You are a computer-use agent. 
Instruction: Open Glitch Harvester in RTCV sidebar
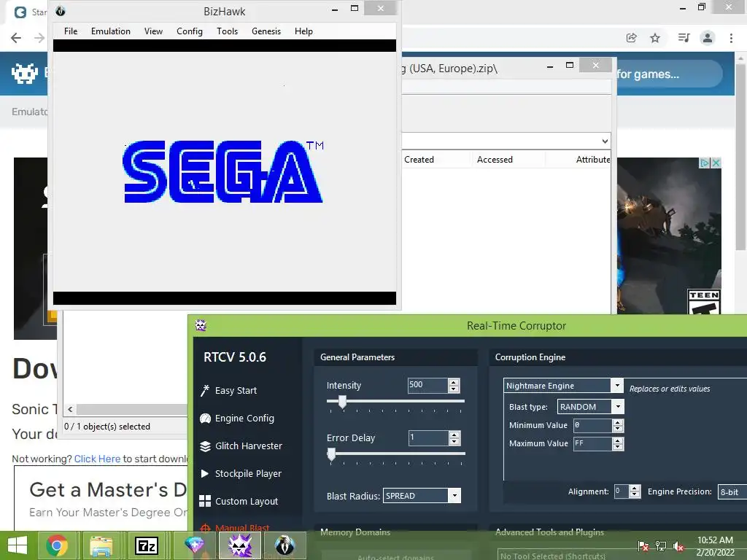tap(241, 446)
